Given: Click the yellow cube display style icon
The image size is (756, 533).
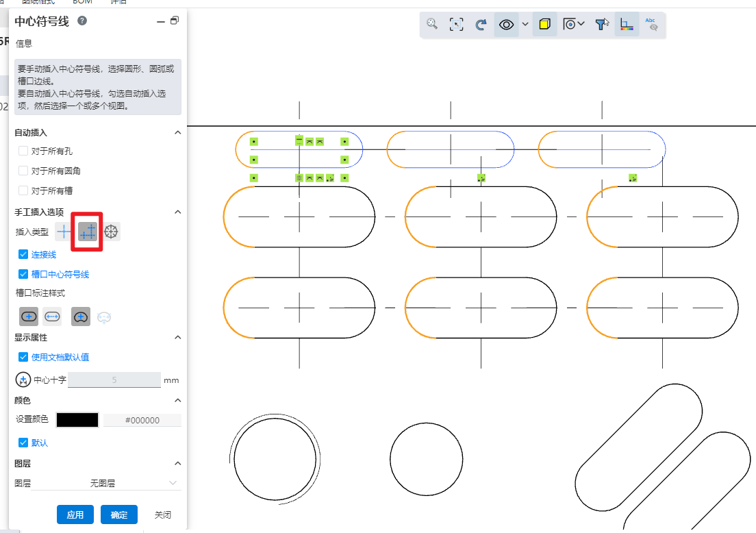Looking at the screenshot, I should (544, 24).
